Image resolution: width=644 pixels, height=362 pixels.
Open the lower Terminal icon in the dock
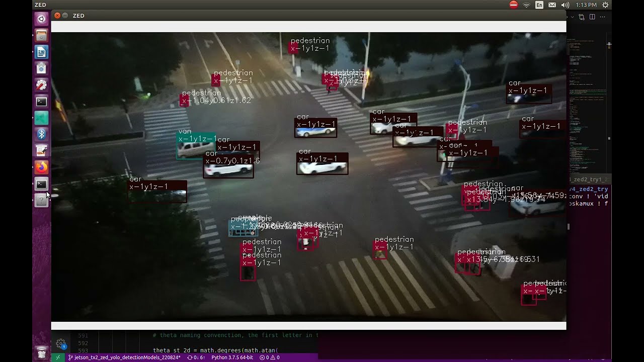[41, 184]
